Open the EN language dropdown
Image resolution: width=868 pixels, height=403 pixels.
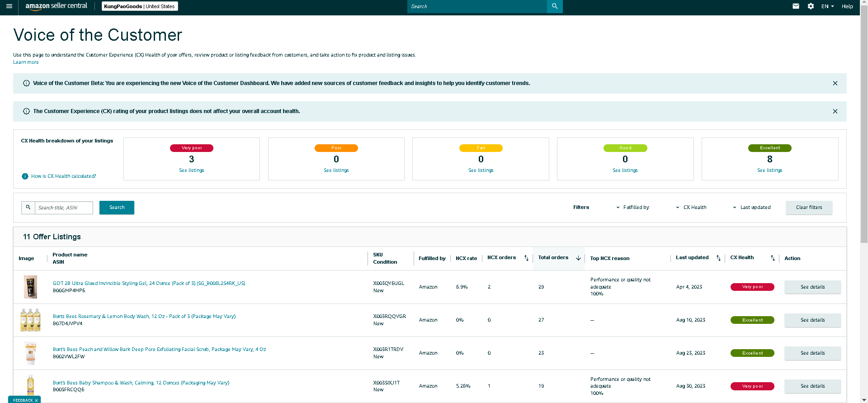click(x=827, y=6)
